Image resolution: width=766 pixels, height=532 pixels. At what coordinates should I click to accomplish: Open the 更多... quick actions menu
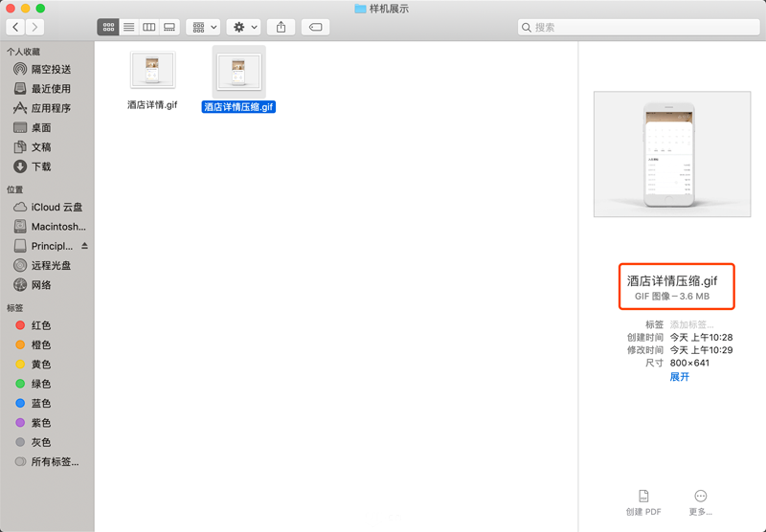coord(701,502)
